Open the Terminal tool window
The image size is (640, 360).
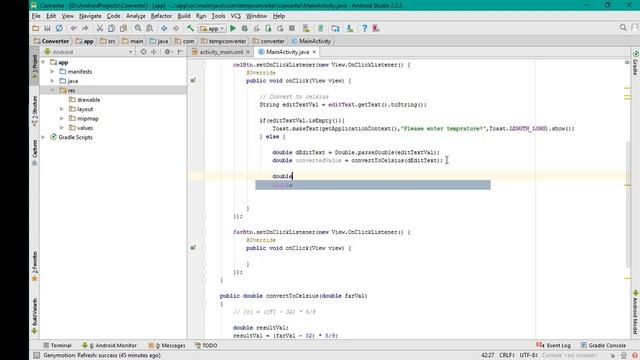click(57, 345)
